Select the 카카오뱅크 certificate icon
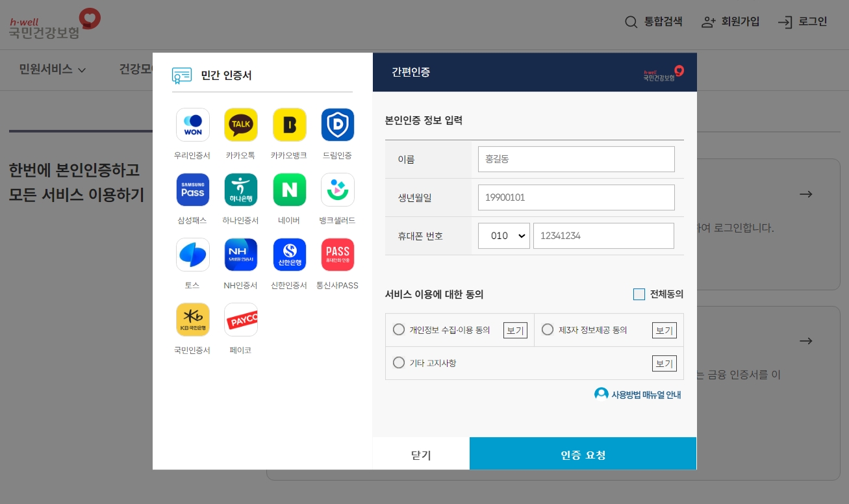849x504 pixels. pos(290,125)
